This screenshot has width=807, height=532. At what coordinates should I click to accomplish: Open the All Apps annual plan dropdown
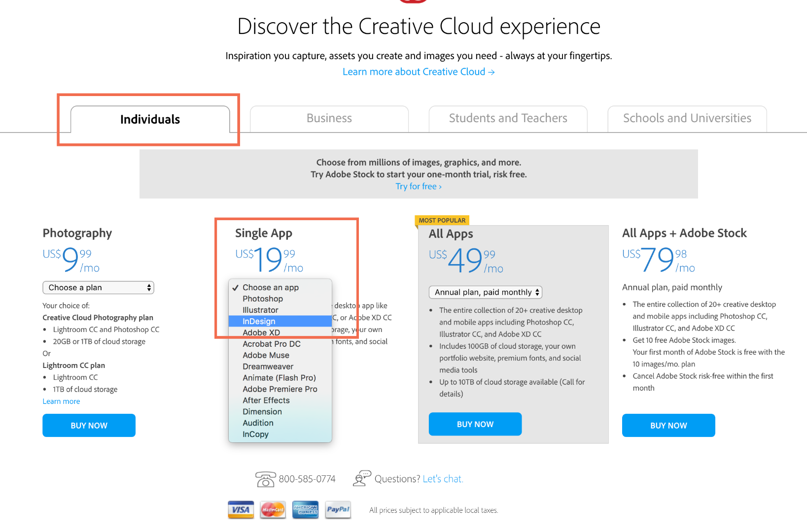coord(485,292)
